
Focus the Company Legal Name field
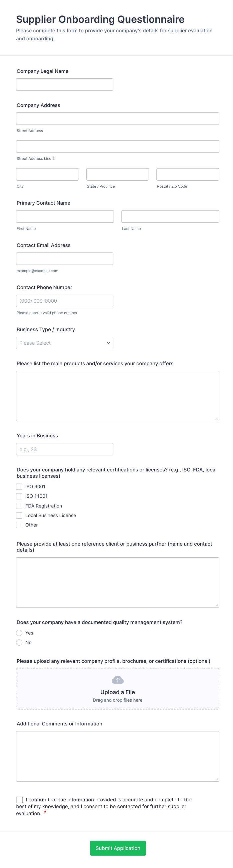pyautogui.click(x=64, y=85)
